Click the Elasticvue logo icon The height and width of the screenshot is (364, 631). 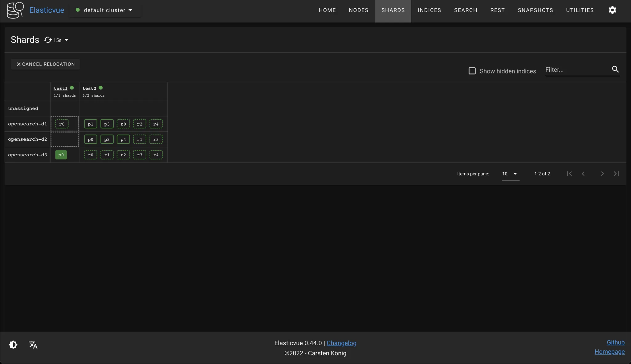tap(15, 10)
